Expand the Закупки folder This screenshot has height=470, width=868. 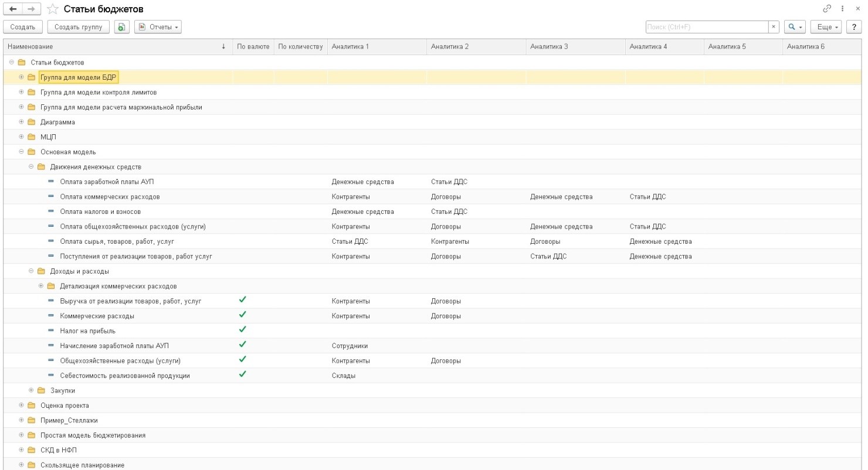[32, 390]
